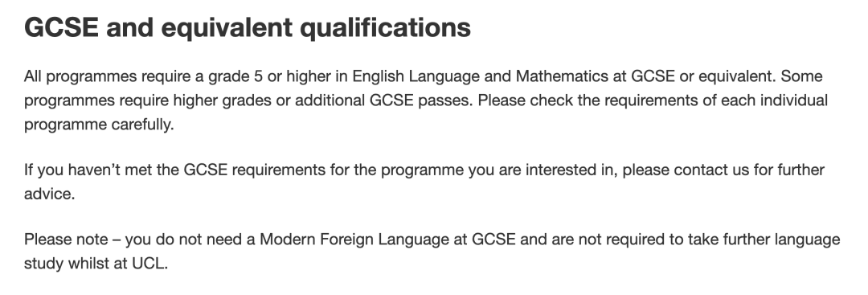Image resolution: width=868 pixels, height=295 pixels.
Task: Click the words 'programme carefully.'
Action: 99,125
